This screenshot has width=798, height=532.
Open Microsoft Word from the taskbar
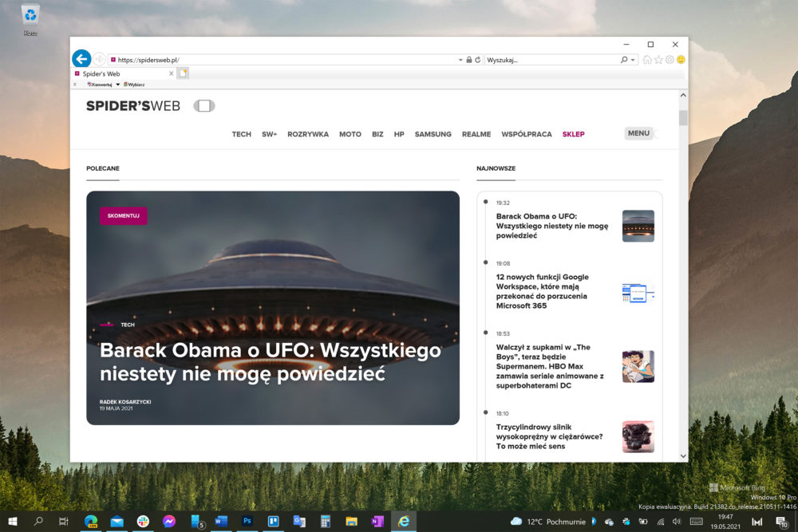coord(221,522)
